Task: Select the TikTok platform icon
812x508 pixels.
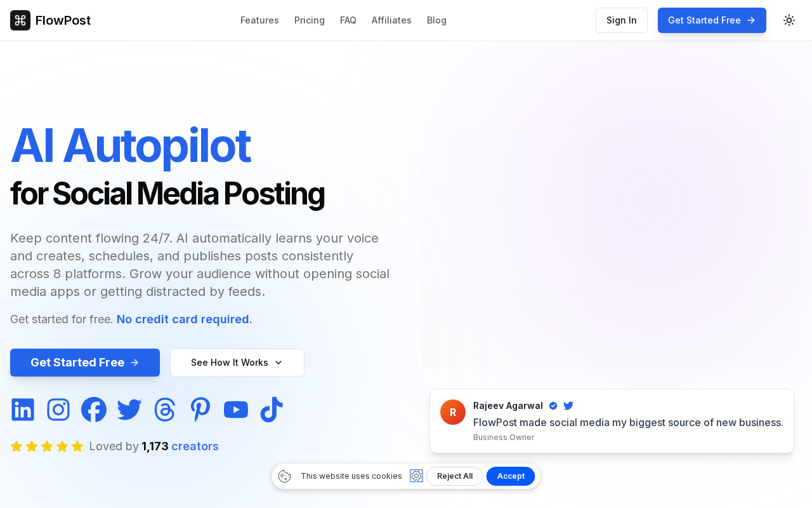Action: pos(272,410)
